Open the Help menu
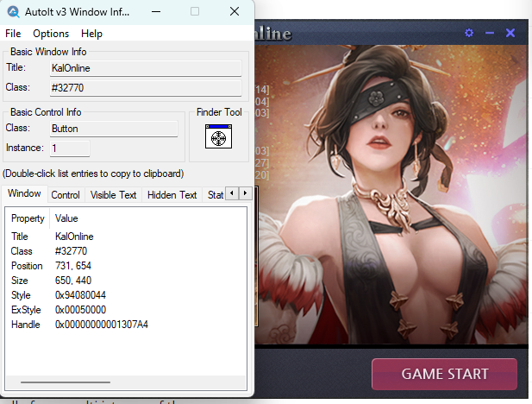The image size is (532, 404). click(x=91, y=34)
